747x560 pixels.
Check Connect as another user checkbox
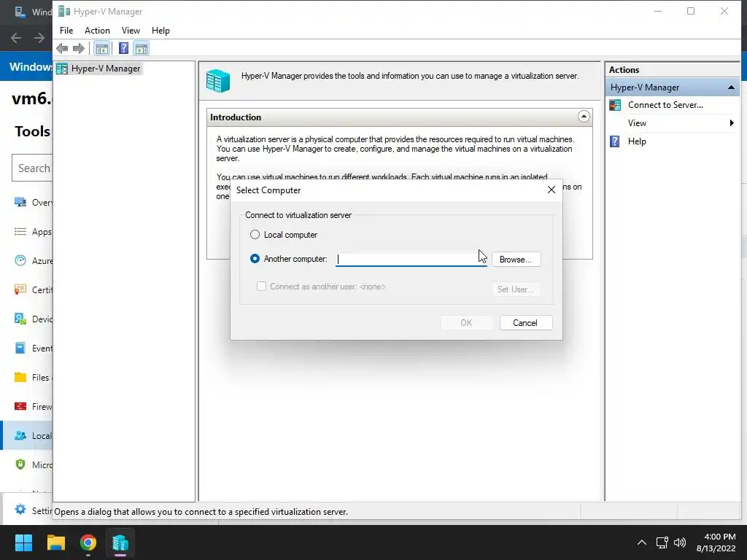click(262, 286)
